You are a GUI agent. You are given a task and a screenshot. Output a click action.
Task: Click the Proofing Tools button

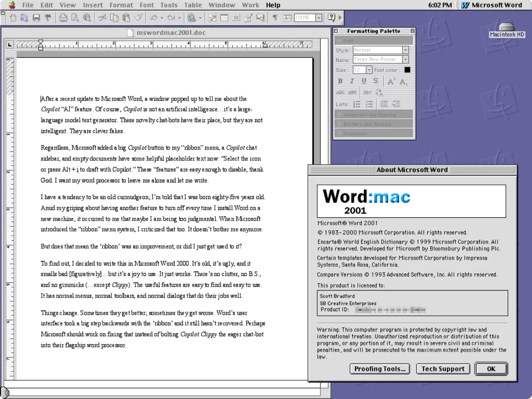coord(379,369)
